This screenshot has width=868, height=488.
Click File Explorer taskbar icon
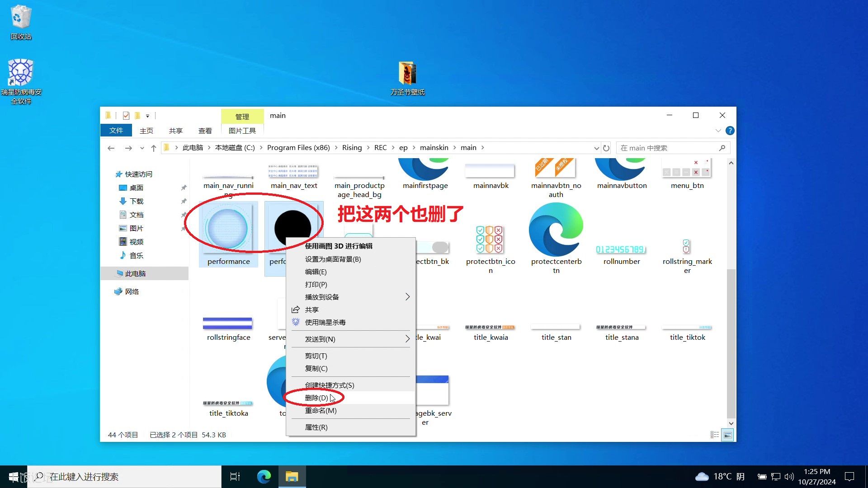(292, 477)
